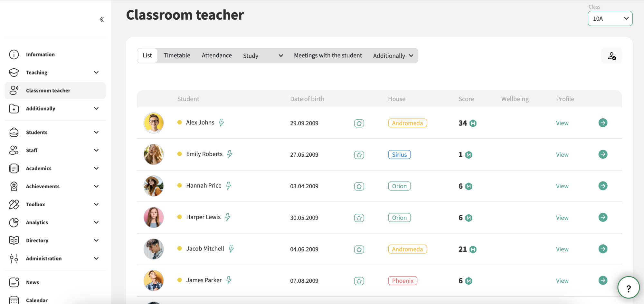644x304 pixels.
Task: Click the M badge next to score 21
Action: coord(473,250)
